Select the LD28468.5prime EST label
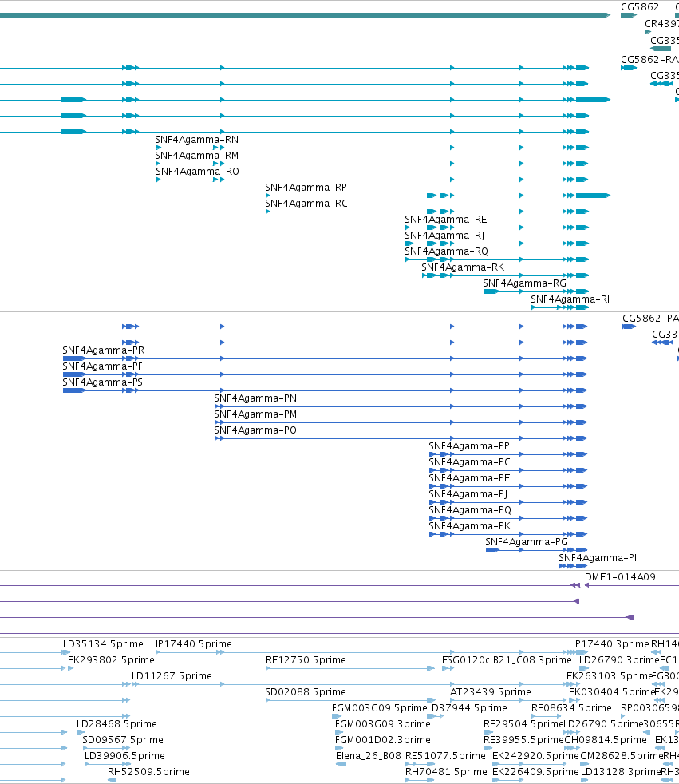Image resolution: width=679 pixels, height=784 pixels. click(x=117, y=724)
